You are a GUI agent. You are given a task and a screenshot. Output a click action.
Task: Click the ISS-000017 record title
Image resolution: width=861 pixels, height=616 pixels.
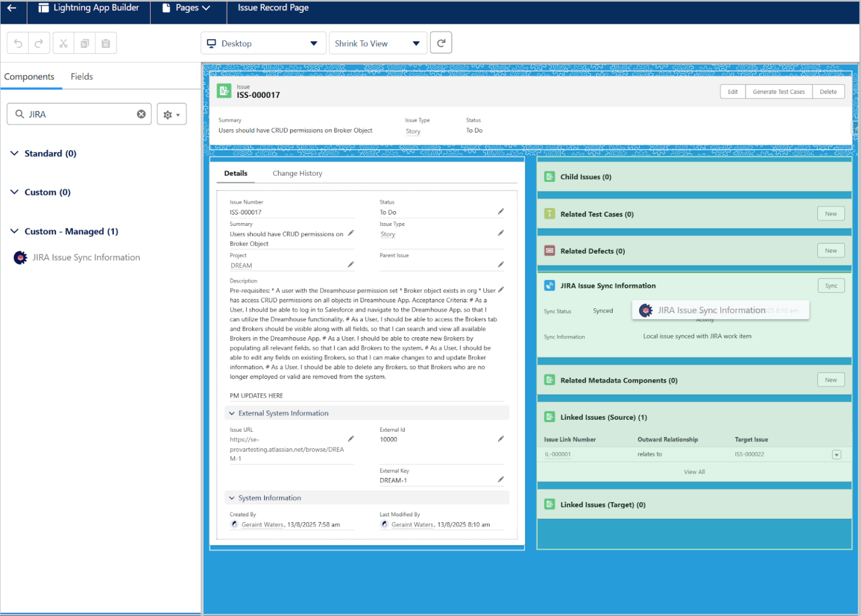point(258,95)
